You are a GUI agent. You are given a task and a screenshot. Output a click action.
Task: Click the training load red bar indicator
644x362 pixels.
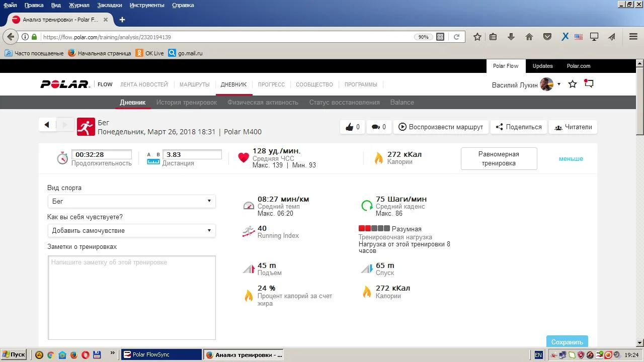pyautogui.click(x=374, y=229)
